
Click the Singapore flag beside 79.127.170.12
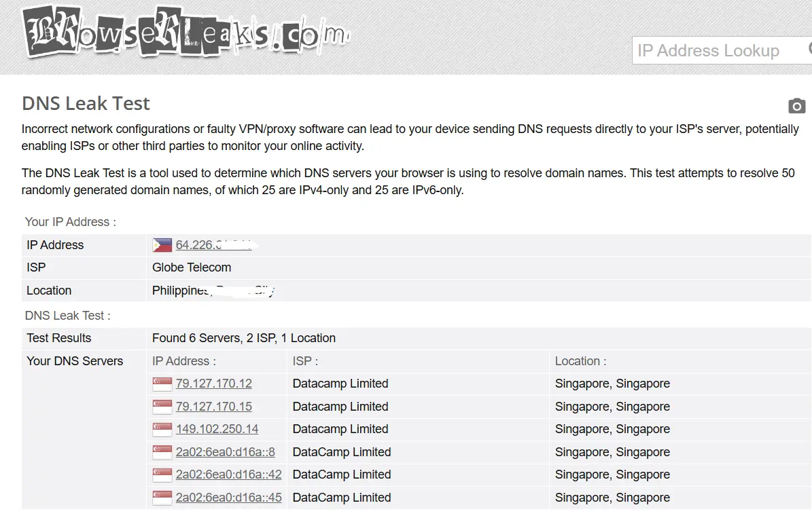click(162, 384)
